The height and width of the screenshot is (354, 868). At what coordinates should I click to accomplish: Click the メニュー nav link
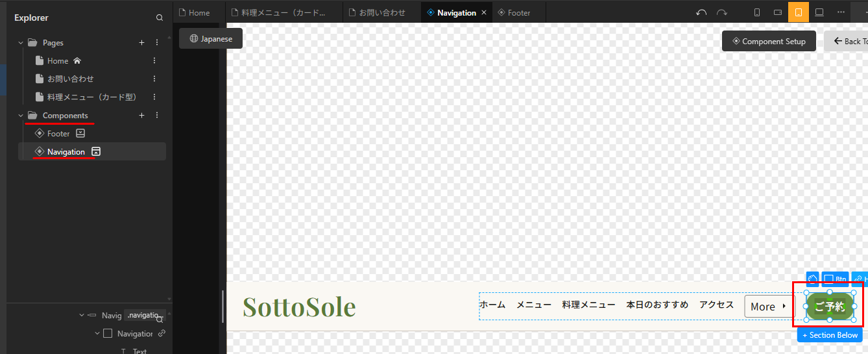pyautogui.click(x=534, y=305)
